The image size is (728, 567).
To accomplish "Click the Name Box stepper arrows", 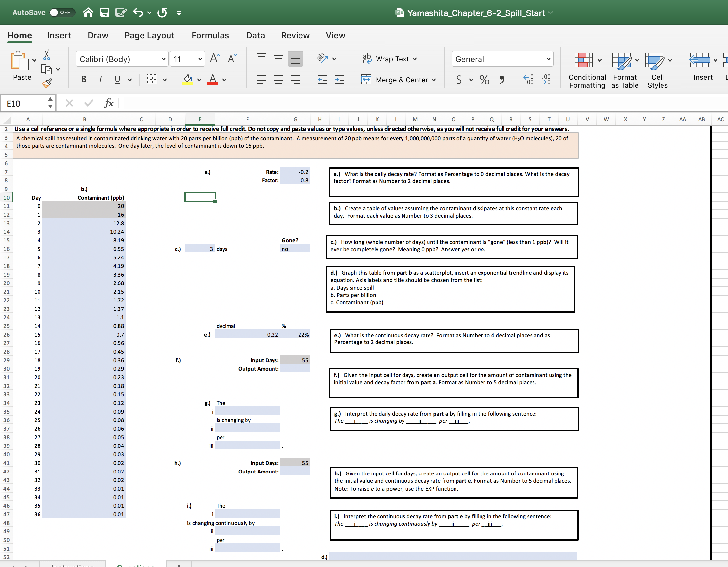I will [x=50, y=103].
